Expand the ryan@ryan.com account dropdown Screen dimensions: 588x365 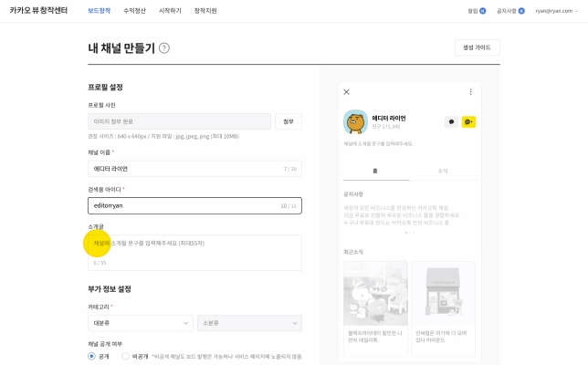(557, 11)
